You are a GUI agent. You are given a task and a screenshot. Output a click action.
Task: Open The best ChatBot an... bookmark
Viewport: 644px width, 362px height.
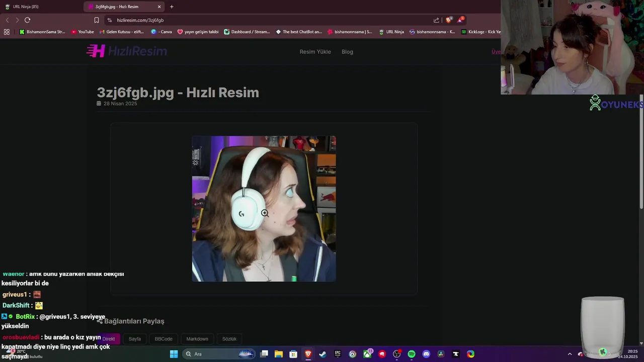click(x=299, y=32)
